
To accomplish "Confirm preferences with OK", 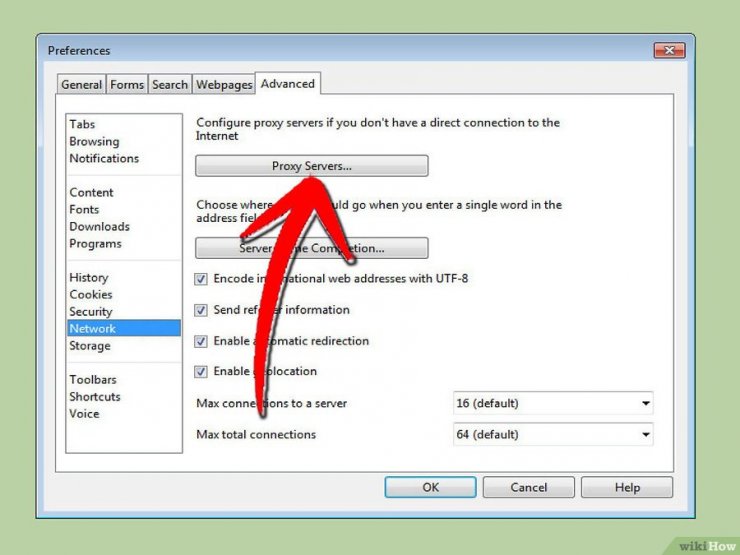I will pyautogui.click(x=430, y=487).
